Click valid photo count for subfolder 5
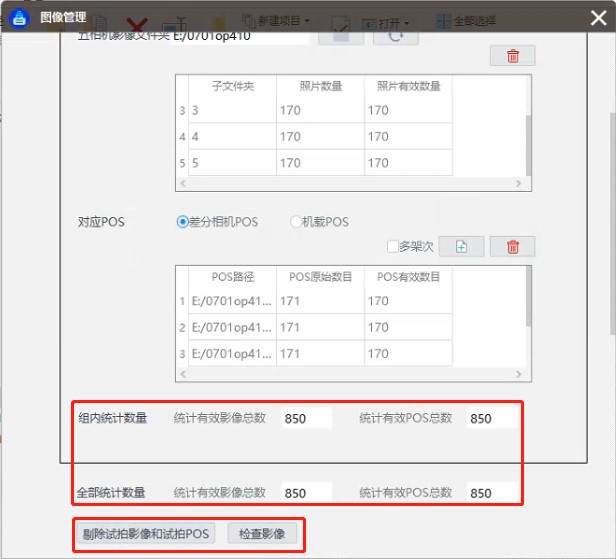The height and width of the screenshot is (559, 616). pos(409,163)
